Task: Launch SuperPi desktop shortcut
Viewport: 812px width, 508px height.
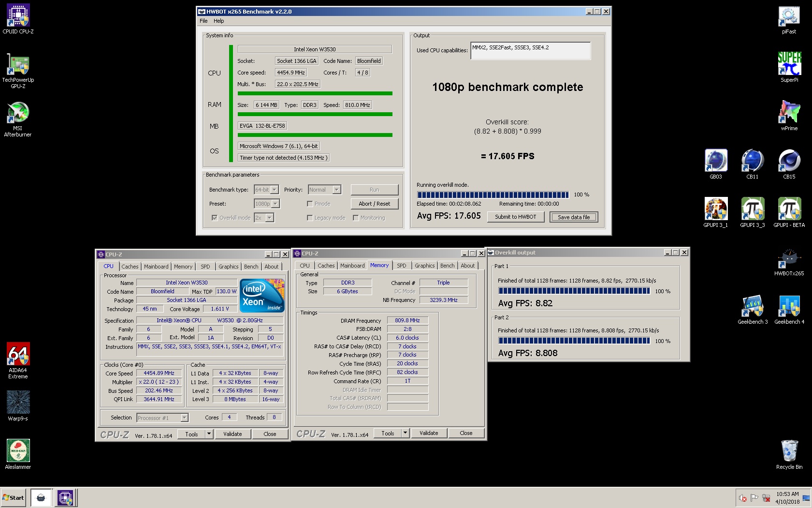Action: point(789,67)
